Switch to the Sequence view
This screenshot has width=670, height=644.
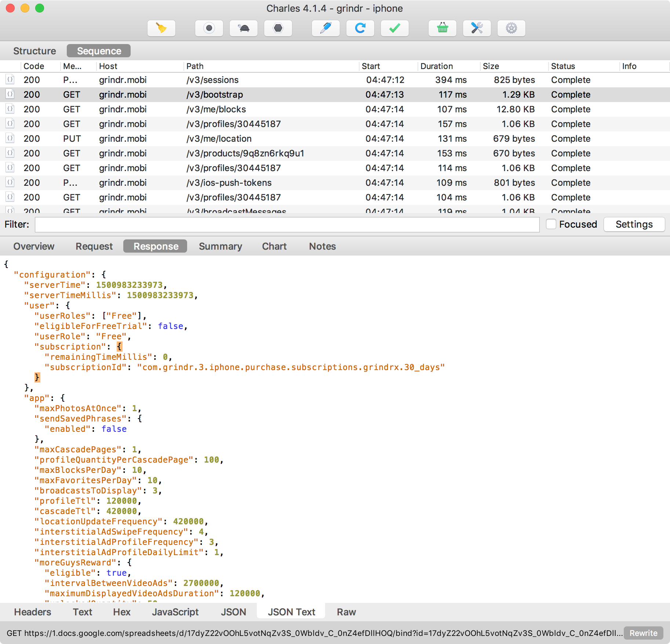[x=99, y=51]
